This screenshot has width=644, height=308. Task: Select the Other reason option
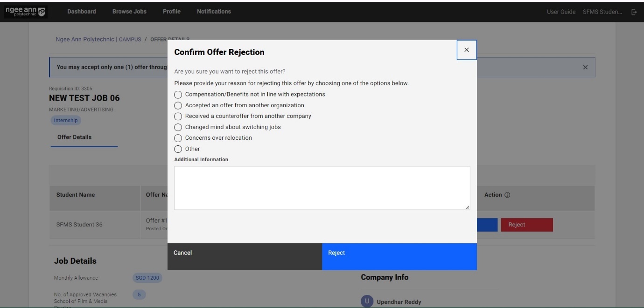[x=178, y=149]
